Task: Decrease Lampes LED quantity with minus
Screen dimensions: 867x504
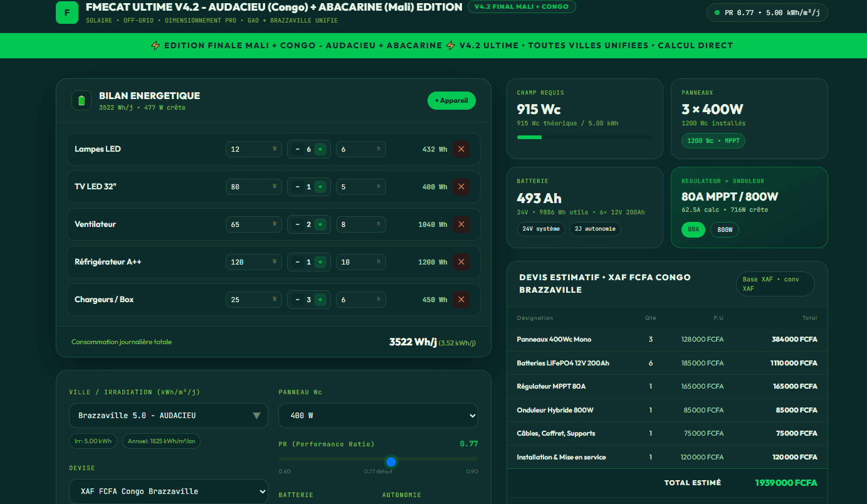Action: pos(297,149)
